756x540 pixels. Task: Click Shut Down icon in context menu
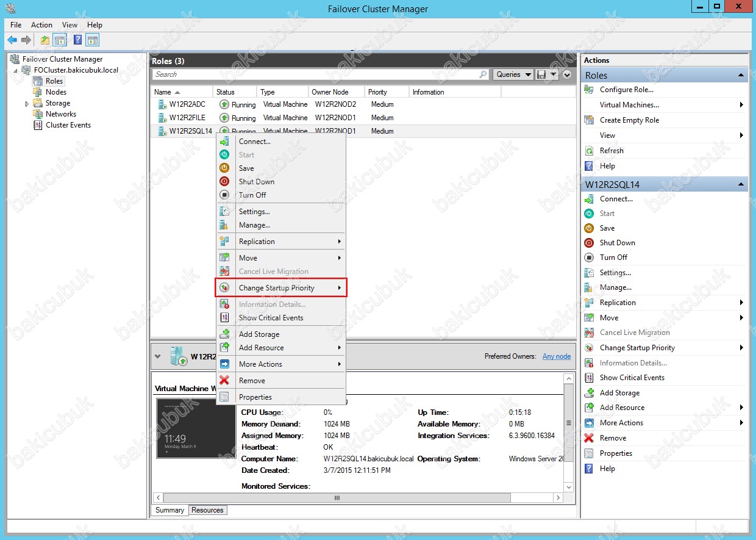tap(224, 182)
